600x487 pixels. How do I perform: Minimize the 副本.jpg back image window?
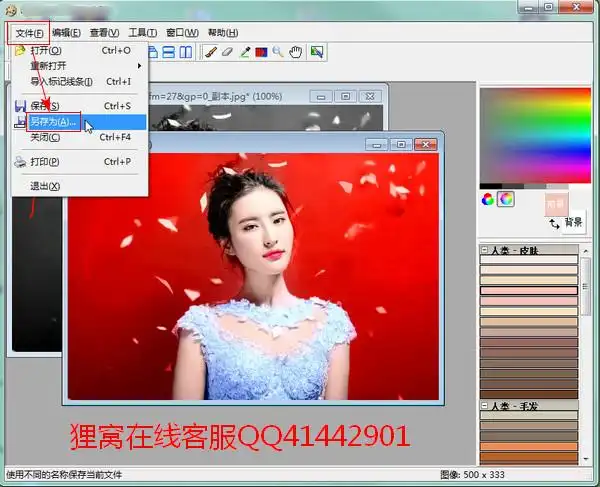pyautogui.click(x=321, y=96)
